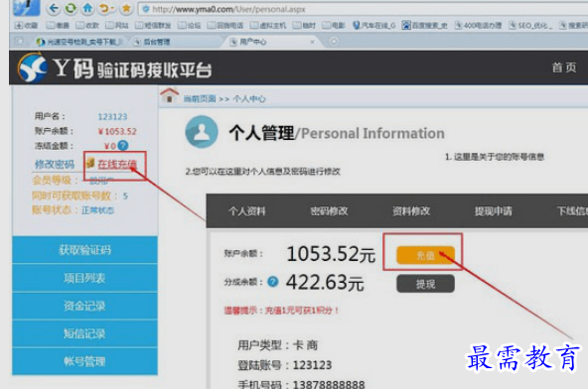Click the 当前页面 breadcrumb text
Screen dimensions: 588x389
point(200,99)
